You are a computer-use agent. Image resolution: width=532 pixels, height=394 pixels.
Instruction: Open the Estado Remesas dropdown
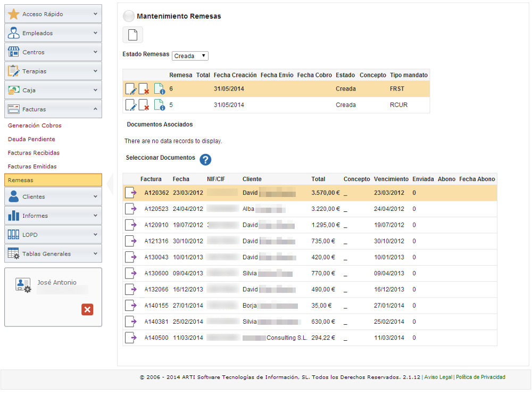click(x=190, y=56)
